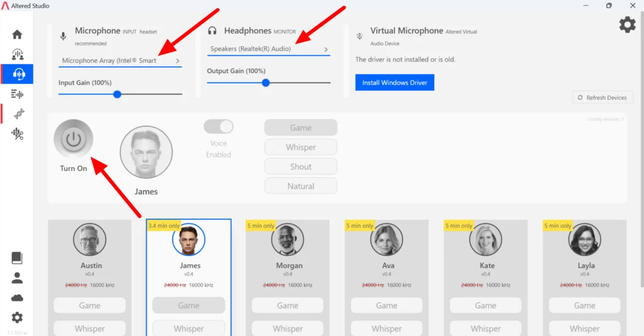This screenshot has height=336, width=644.
Task: Click the 'config version 5' text
Action: pyautogui.click(x=606, y=119)
